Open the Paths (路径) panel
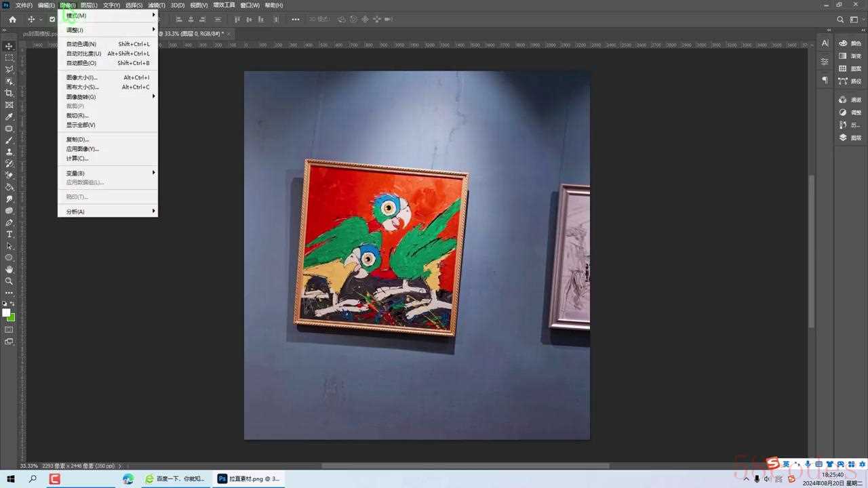Viewport: 868px width, 488px height. point(850,81)
